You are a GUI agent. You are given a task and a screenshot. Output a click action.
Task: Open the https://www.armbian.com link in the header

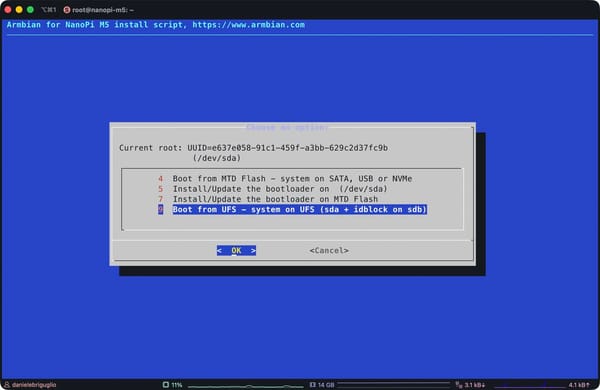[248, 24]
